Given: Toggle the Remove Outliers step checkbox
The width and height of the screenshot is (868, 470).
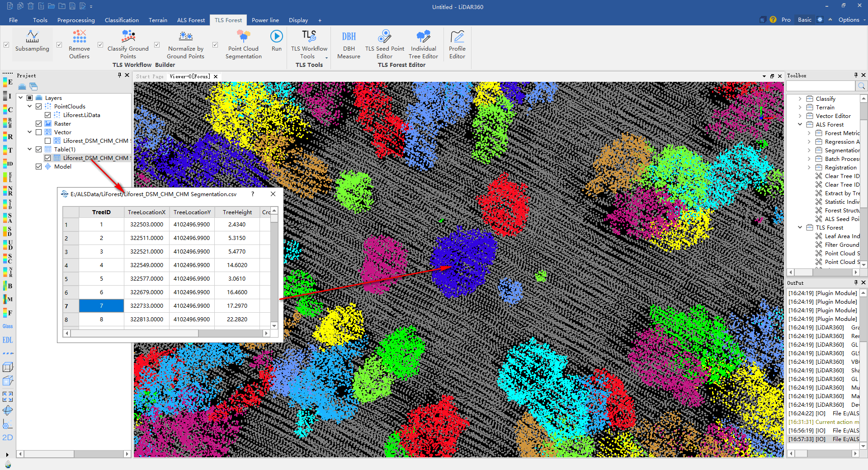Looking at the screenshot, I should 59,45.
